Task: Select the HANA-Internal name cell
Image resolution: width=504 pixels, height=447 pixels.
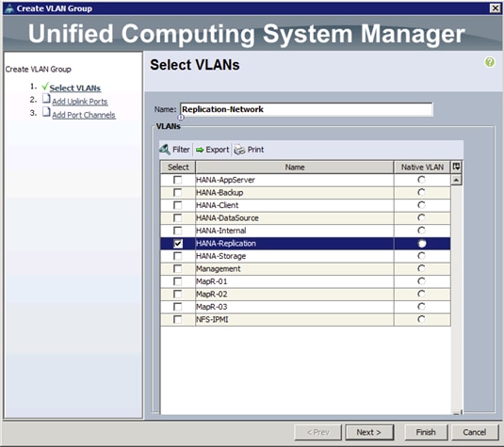Action: [295, 231]
